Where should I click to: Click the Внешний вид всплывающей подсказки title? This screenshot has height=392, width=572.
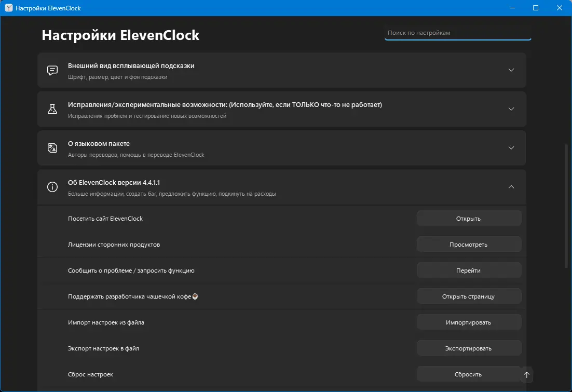point(131,66)
